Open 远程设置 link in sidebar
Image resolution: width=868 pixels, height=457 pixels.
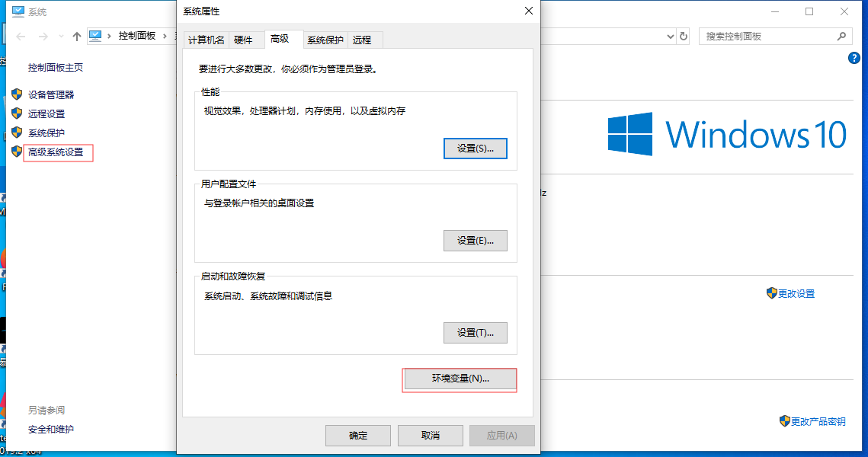click(46, 114)
